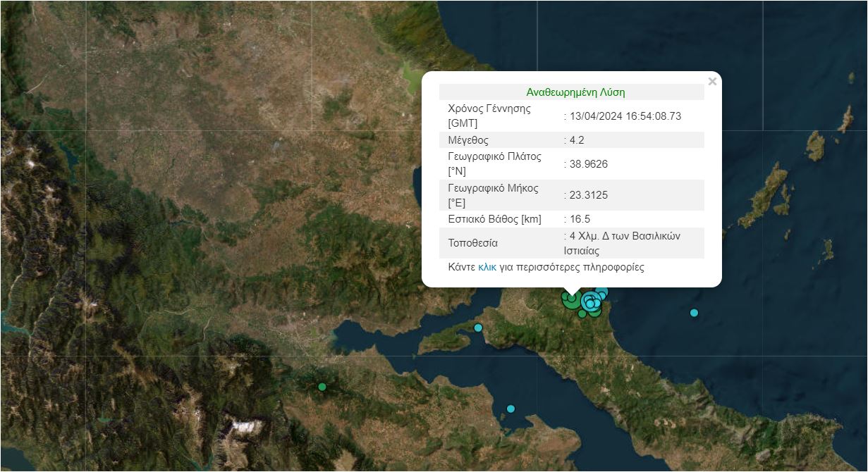This screenshot has width=868, height=472.
Task: Close the earthquake details popup
Action: click(x=712, y=82)
